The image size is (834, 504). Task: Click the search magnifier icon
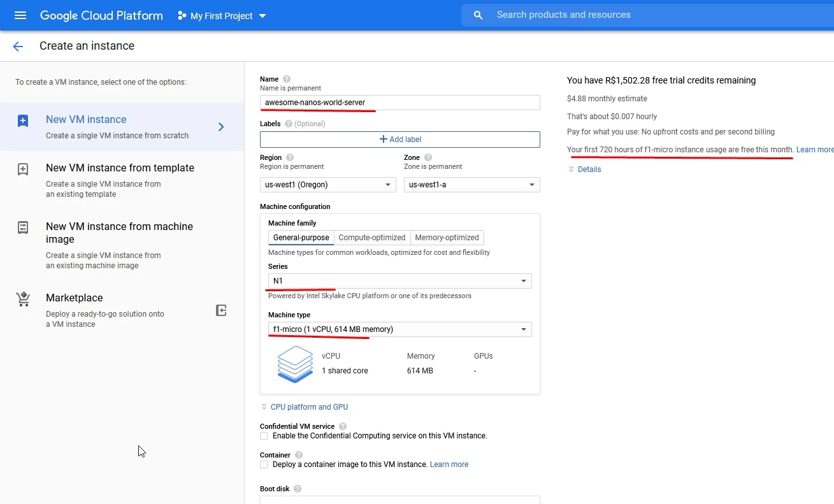point(478,15)
